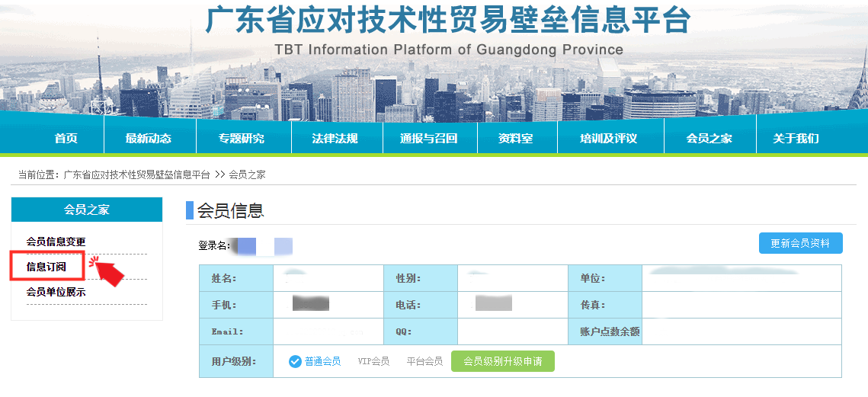Viewport: 868px width, 397px height.
Task: Choose the VIP会员 user level
Action: click(373, 361)
